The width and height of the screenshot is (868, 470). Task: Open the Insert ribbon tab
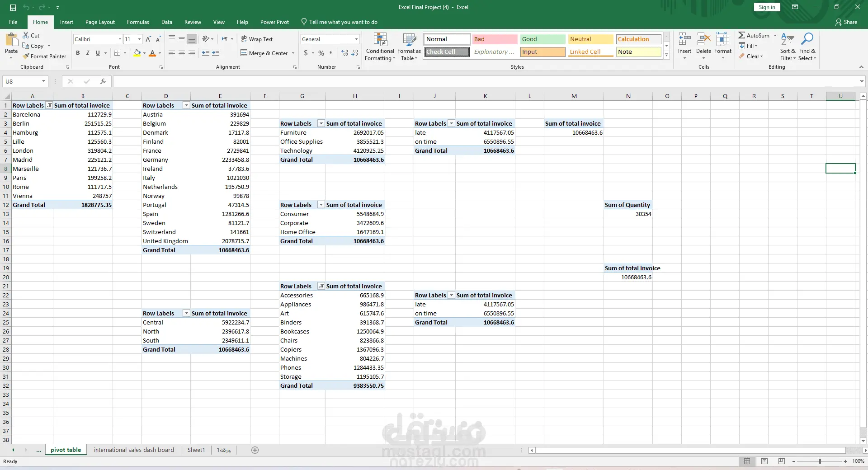tap(66, 22)
